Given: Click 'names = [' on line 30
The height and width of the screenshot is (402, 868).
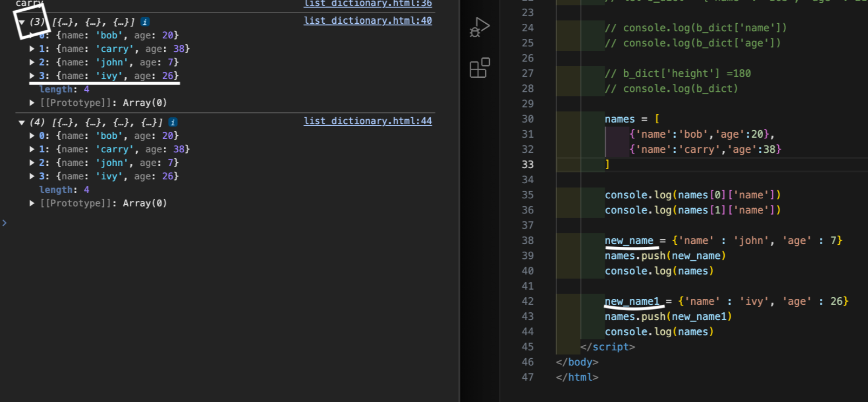Looking at the screenshot, I should coord(632,119).
